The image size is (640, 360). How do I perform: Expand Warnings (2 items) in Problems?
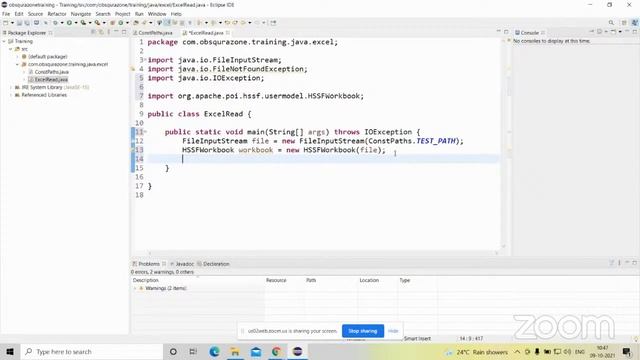(x=135, y=288)
